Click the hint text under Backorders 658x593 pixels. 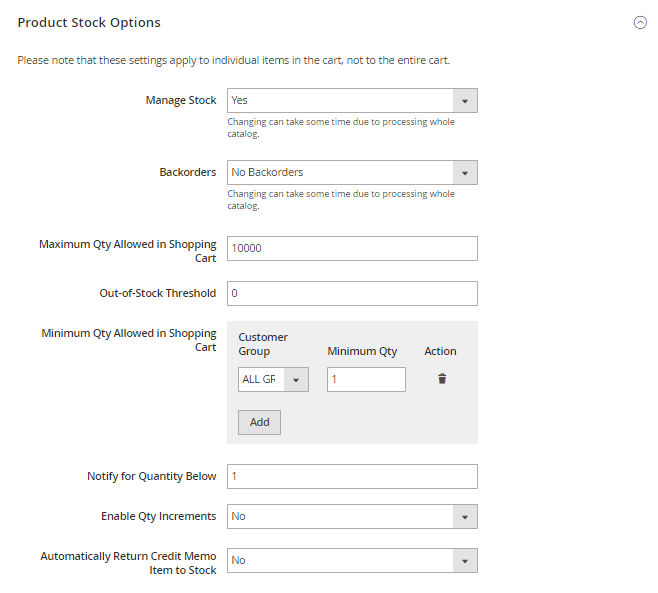(x=341, y=200)
